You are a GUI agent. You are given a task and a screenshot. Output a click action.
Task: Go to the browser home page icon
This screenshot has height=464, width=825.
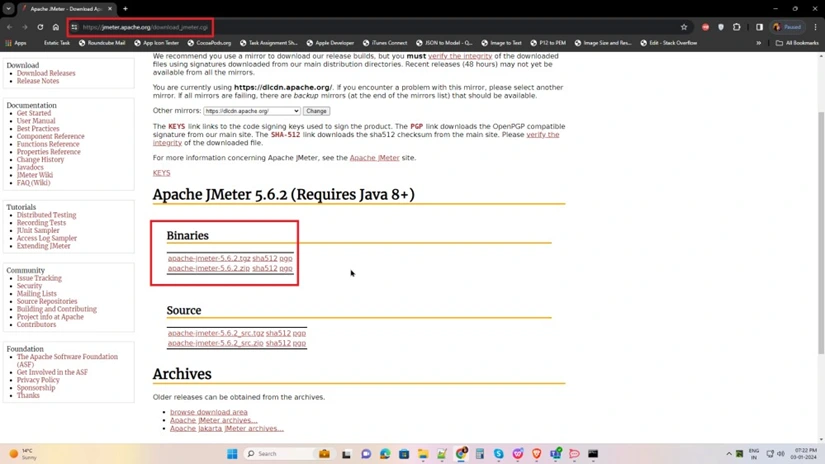(56, 27)
